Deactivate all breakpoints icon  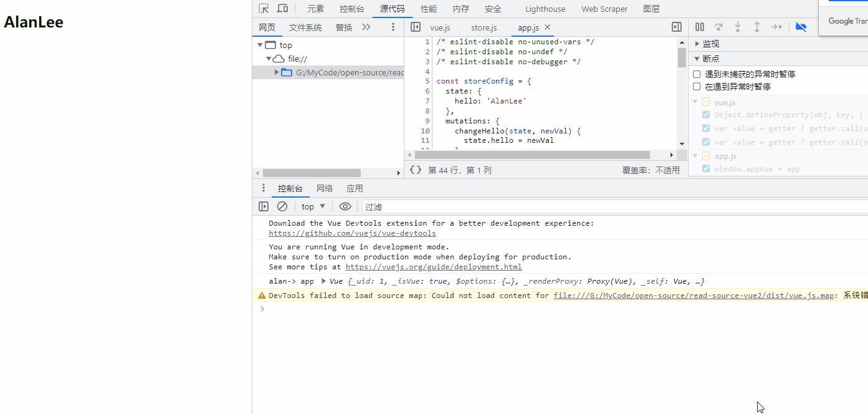coord(801,27)
